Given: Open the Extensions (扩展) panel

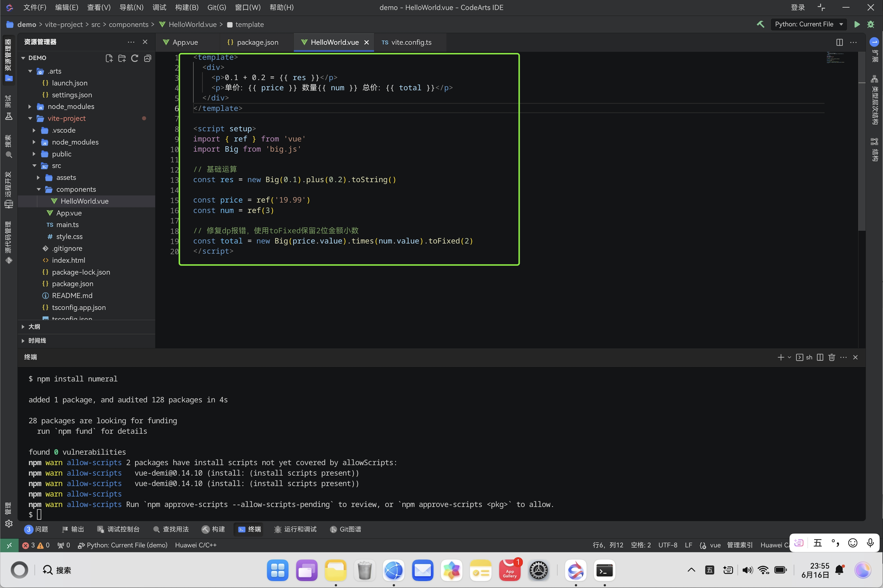Looking at the screenshot, I should tap(874, 49).
